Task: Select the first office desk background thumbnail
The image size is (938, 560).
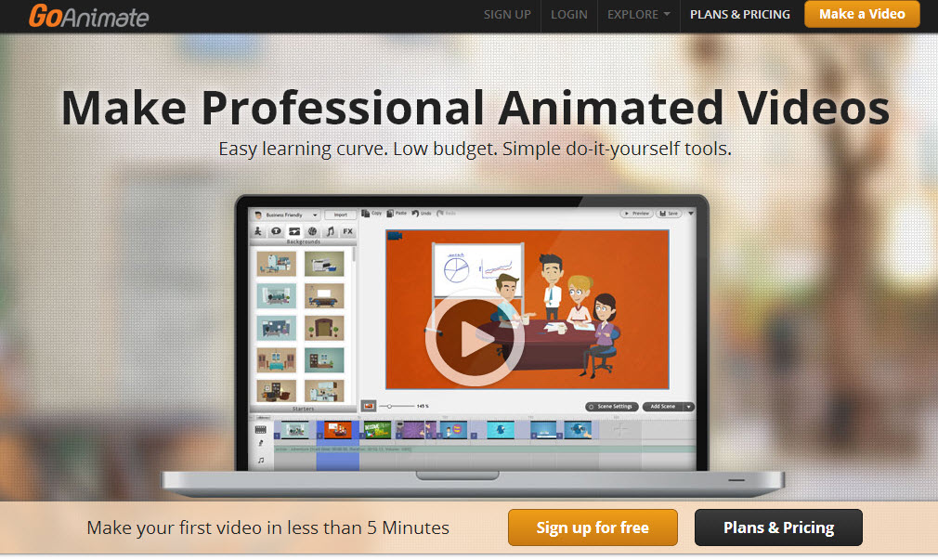Action: (276, 263)
